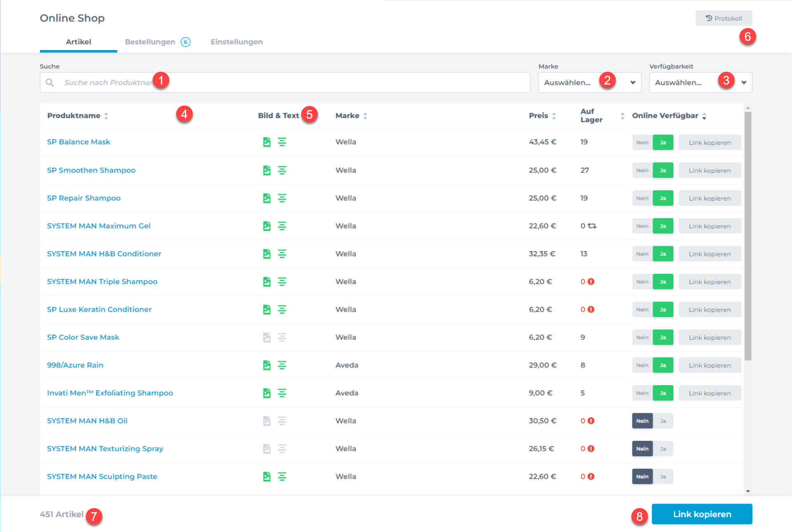Open the Marke filter dropdown
Image resolution: width=792 pixels, height=532 pixels.
pyautogui.click(x=589, y=82)
